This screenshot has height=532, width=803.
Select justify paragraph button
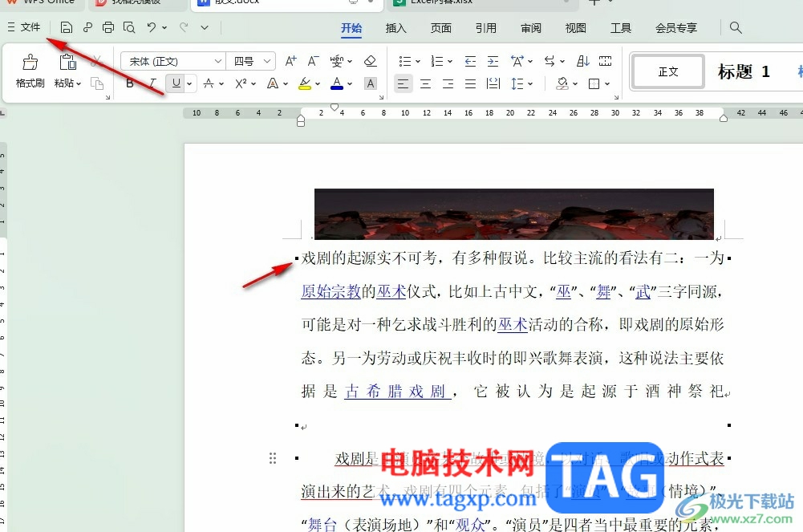coord(470,83)
